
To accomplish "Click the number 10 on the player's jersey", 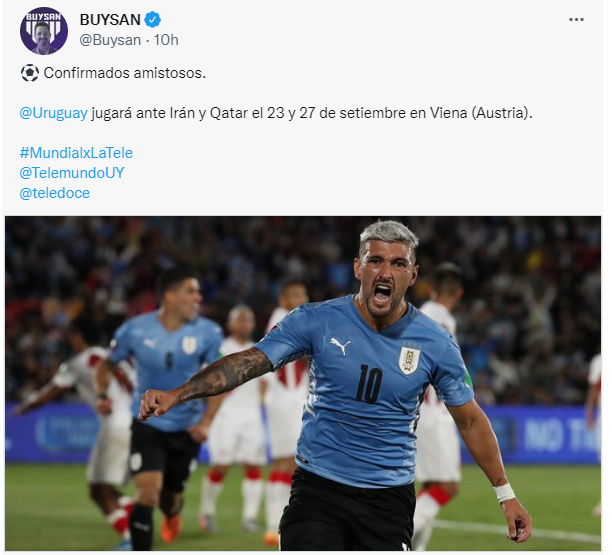I will (x=369, y=384).
